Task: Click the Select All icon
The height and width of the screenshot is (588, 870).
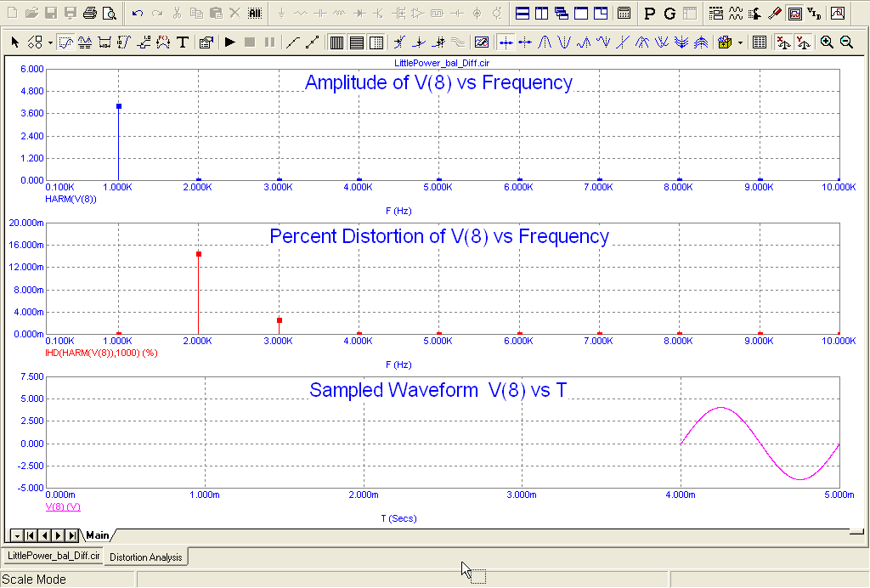Action: (x=255, y=13)
